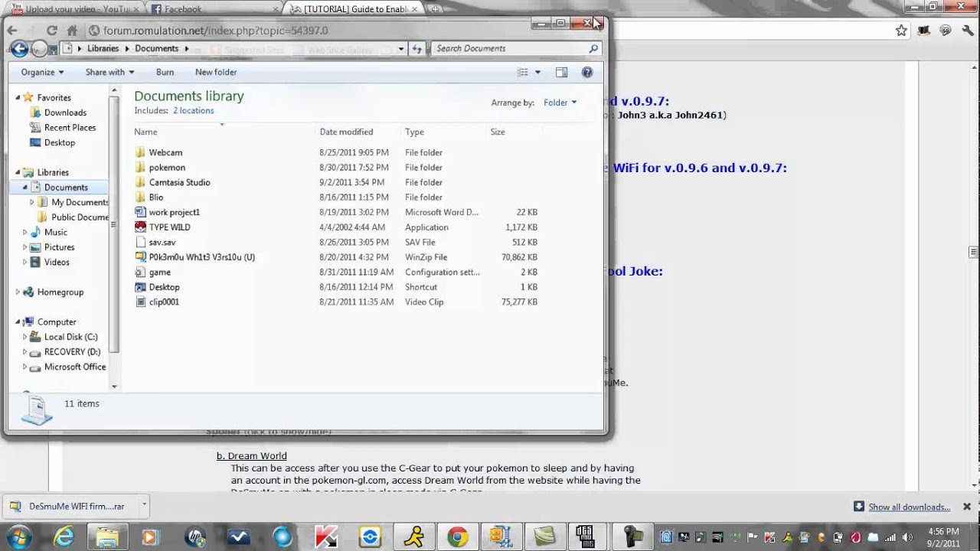Image resolution: width=980 pixels, height=551 pixels.
Task: Select RECOVERY (D:) drive
Action: (x=72, y=352)
